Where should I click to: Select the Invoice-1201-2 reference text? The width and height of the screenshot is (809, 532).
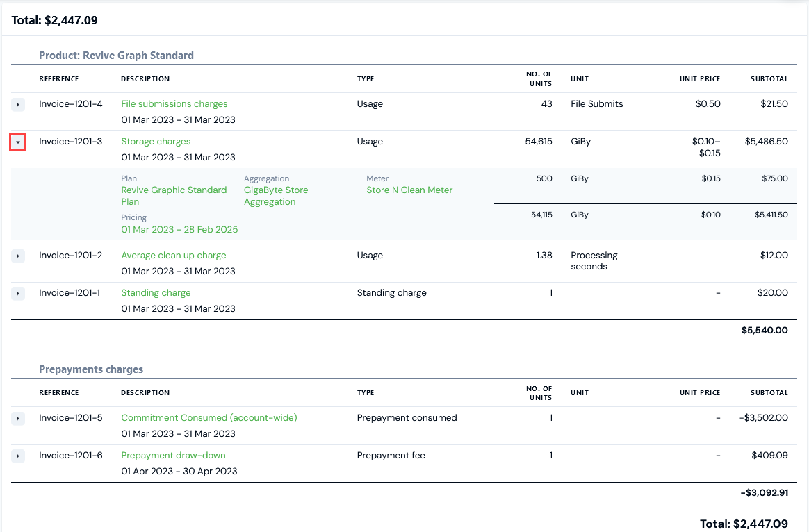pos(71,255)
